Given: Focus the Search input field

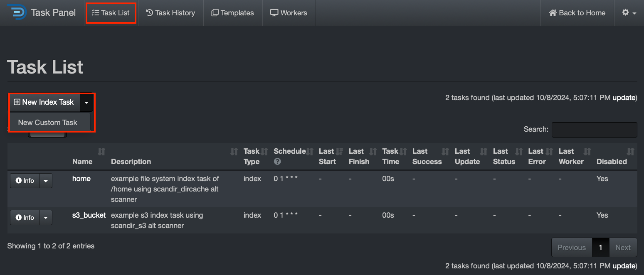Looking at the screenshot, I should 594,130.
